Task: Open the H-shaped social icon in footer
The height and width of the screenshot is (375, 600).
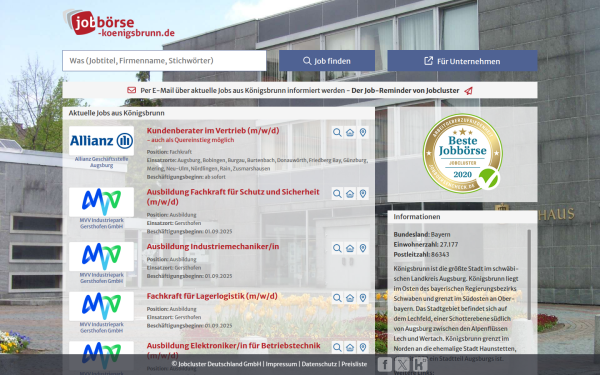Action: (420, 364)
